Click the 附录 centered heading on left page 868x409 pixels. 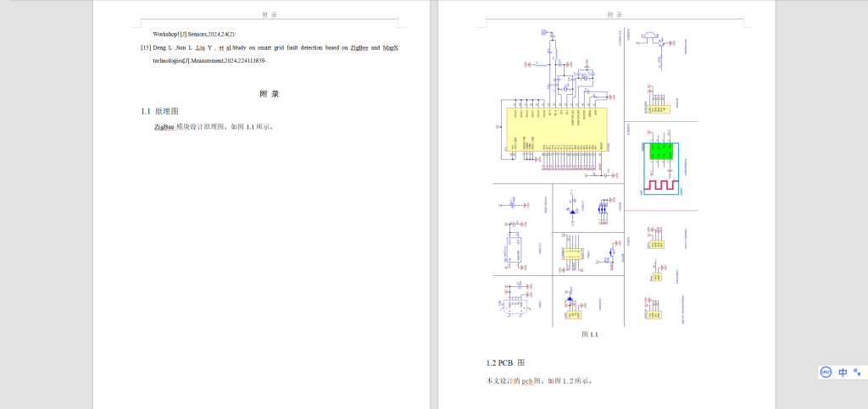pyautogui.click(x=269, y=93)
